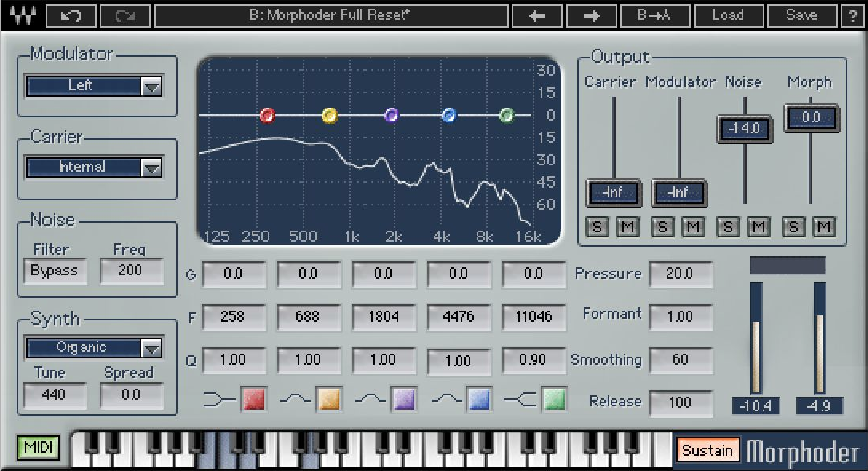Select the green EQ band marker

coord(506,115)
